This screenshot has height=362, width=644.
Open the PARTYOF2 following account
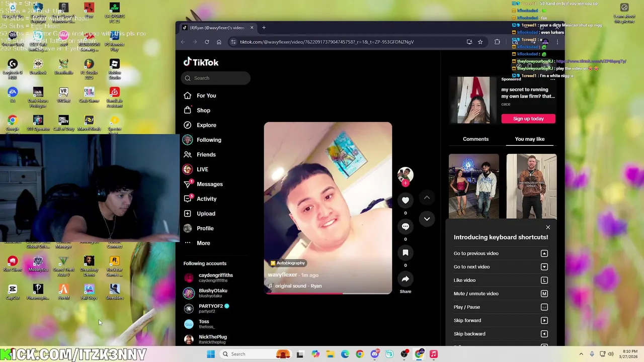click(x=207, y=308)
